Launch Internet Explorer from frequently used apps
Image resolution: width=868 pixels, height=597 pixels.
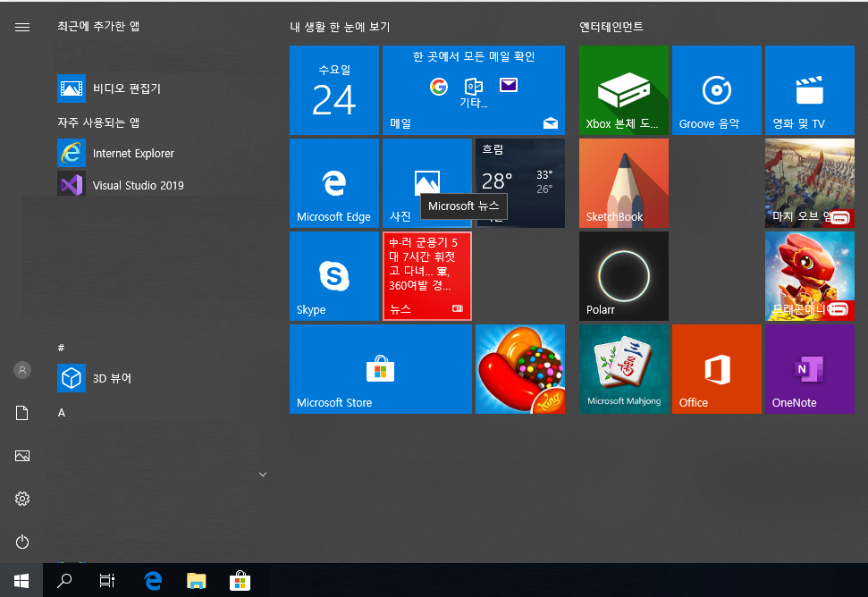pyautogui.click(x=115, y=153)
